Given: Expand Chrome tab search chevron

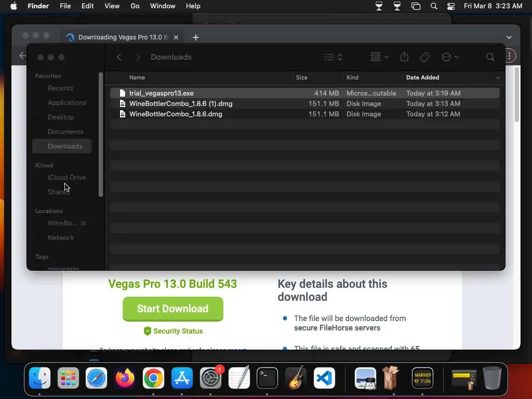Looking at the screenshot, I should point(509,37).
